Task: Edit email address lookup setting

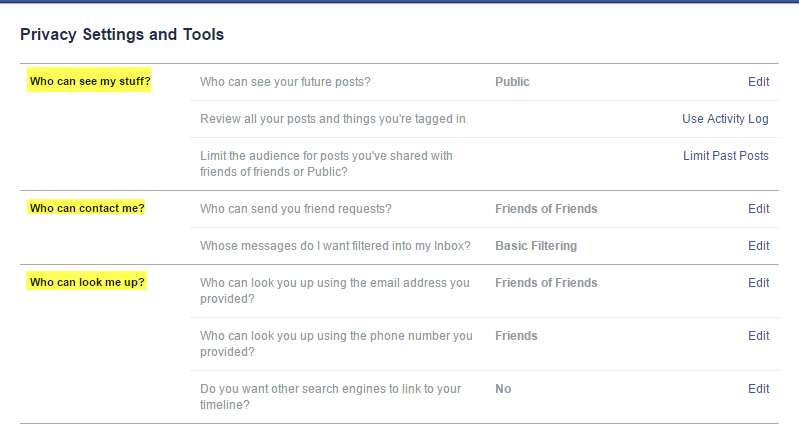Action: tap(758, 283)
